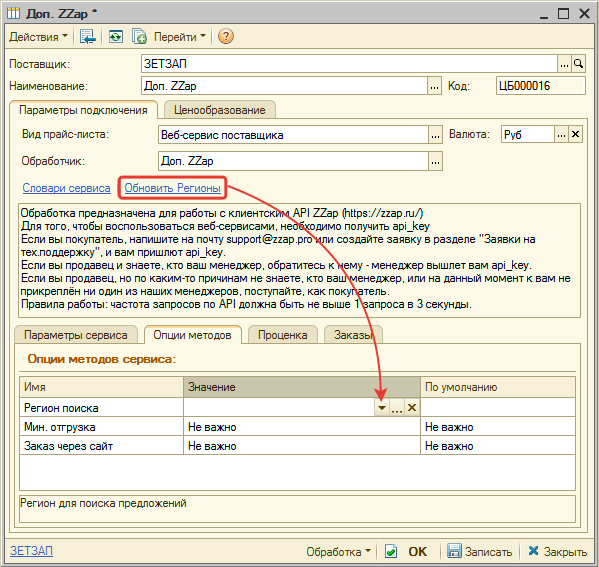Switch to the Ценообразование tab
The image size is (599, 567).
[x=220, y=110]
